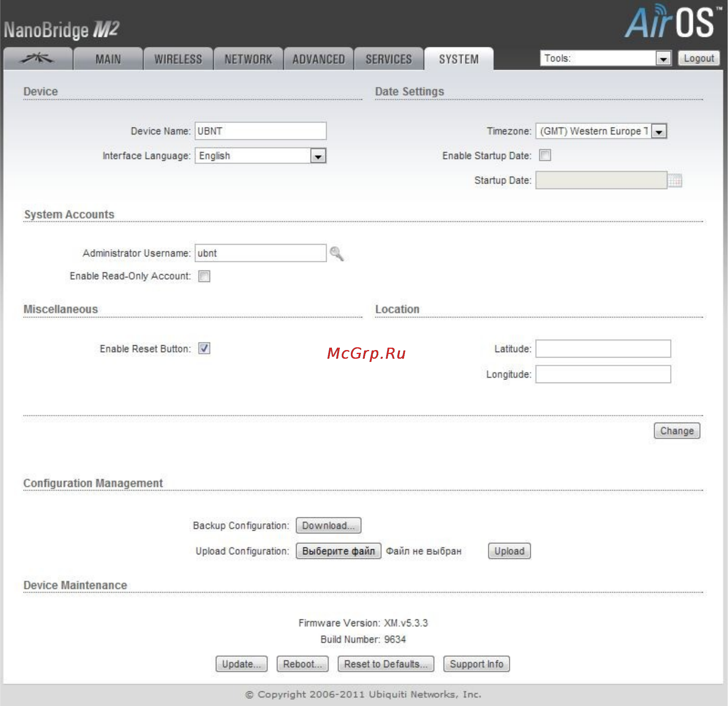Click the Change button
728x706 pixels.
(677, 431)
